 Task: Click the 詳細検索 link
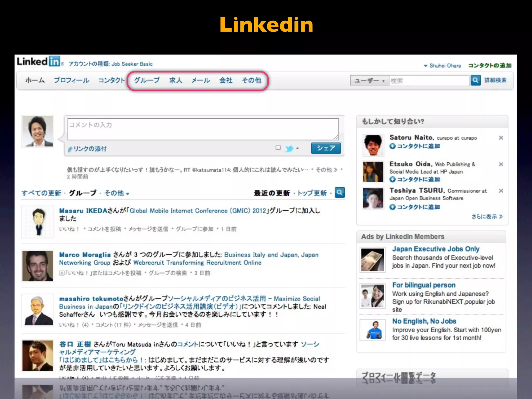pyautogui.click(x=495, y=80)
